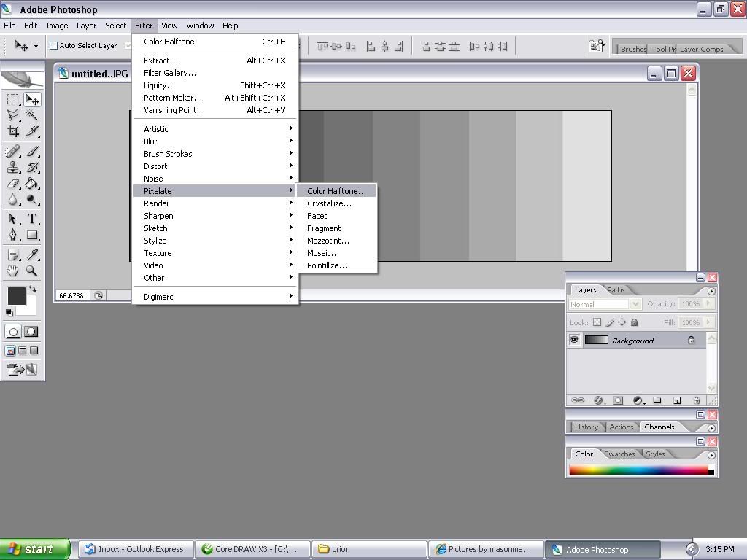The image size is (747, 560).
Task: Expand the Digimarc submenu
Action: (215, 296)
